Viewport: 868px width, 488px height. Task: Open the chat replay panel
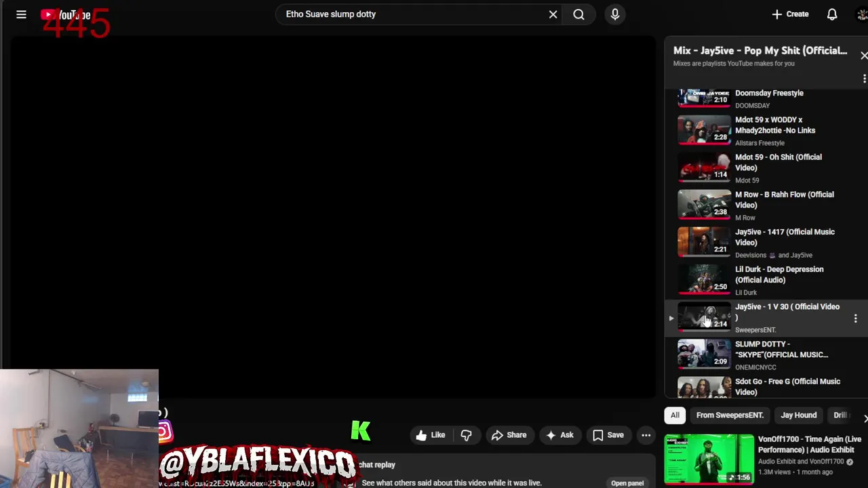[x=627, y=483]
